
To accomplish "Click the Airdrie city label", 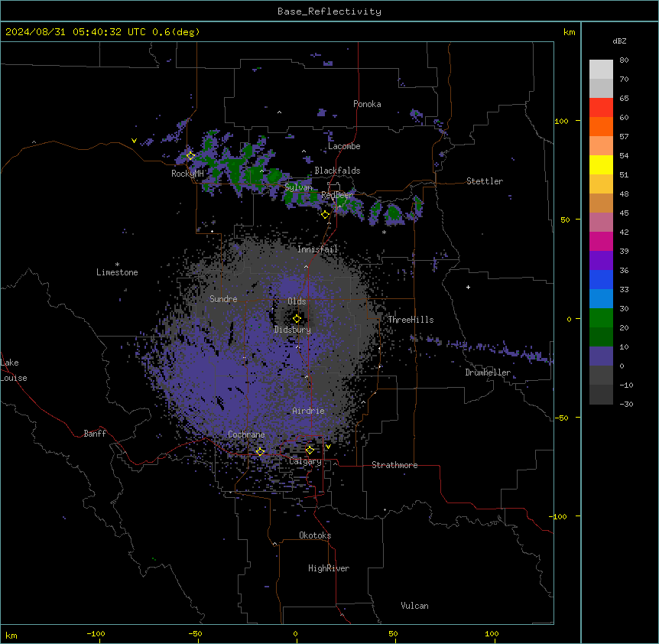I will pos(309,411).
